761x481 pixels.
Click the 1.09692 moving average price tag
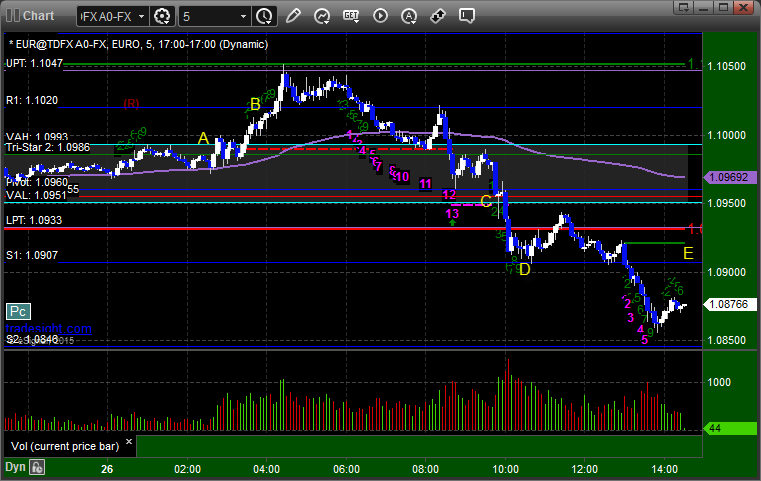pyautogui.click(x=730, y=178)
